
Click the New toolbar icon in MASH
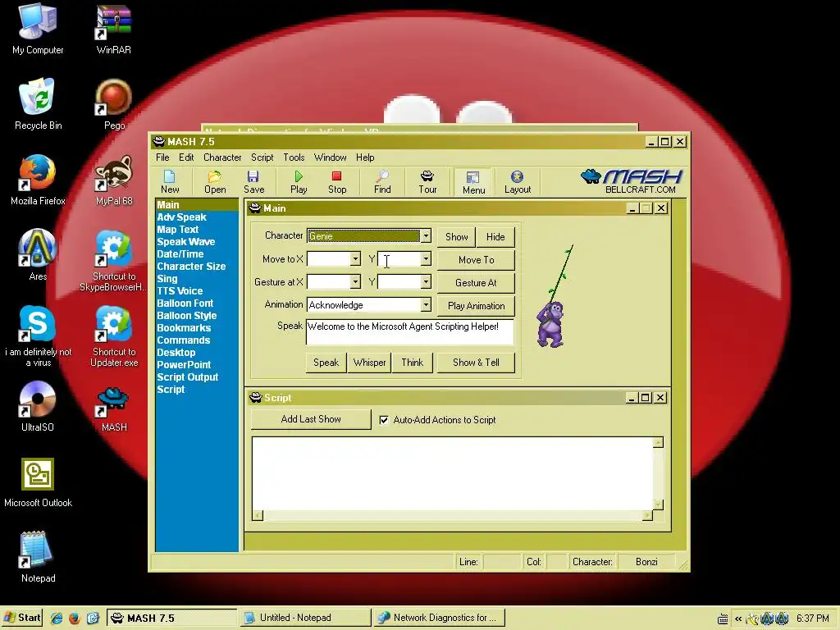pos(169,182)
